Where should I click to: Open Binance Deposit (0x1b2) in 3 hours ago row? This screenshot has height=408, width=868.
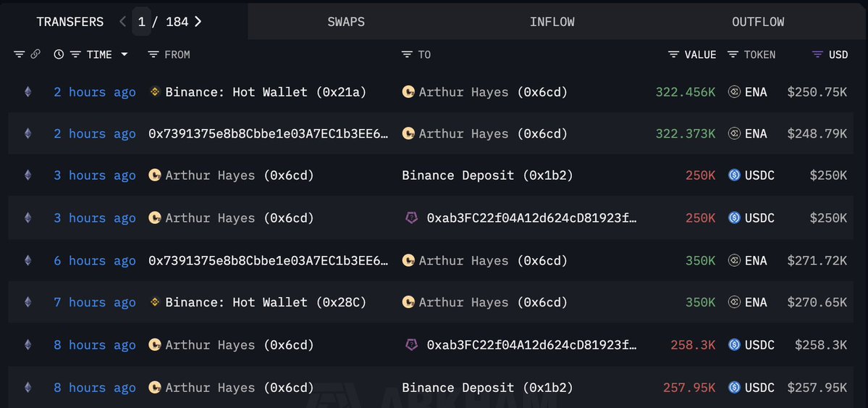487,175
